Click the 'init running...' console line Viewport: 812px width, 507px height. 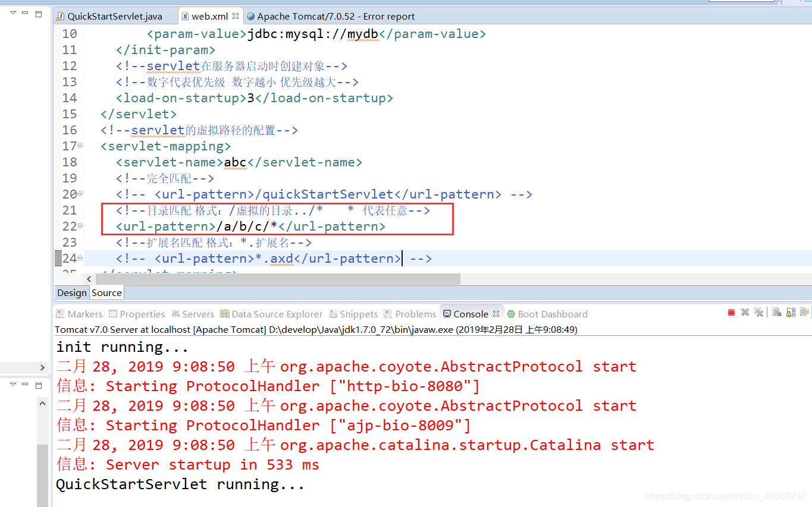pos(123,347)
